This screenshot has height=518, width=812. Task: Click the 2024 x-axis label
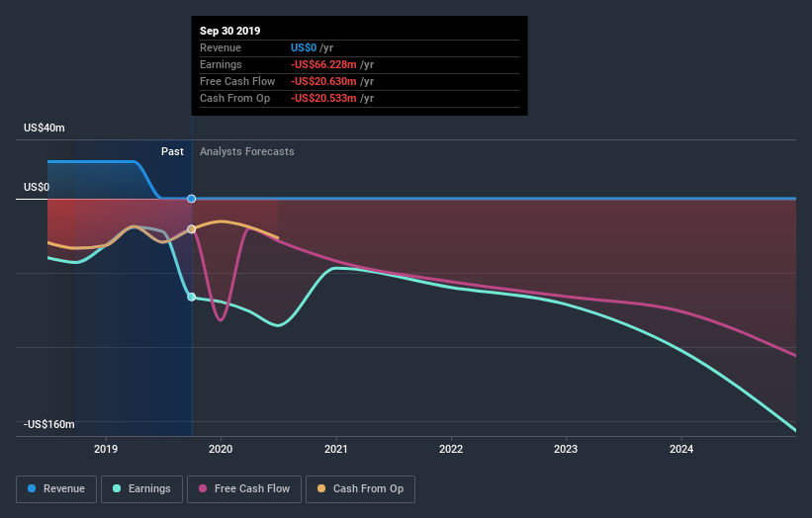681,449
